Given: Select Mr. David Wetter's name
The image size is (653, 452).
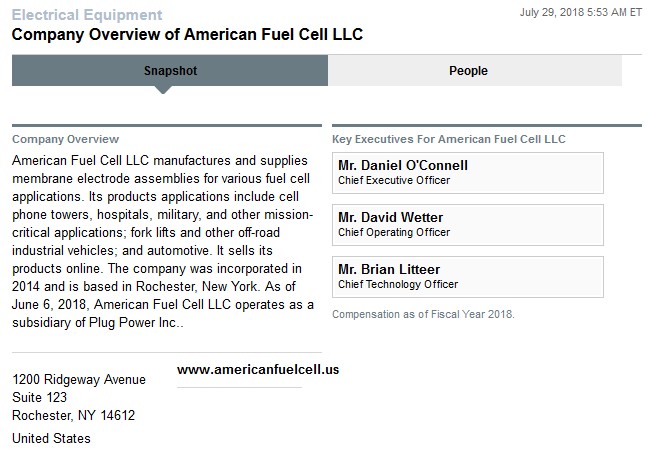Looking at the screenshot, I should (390, 217).
